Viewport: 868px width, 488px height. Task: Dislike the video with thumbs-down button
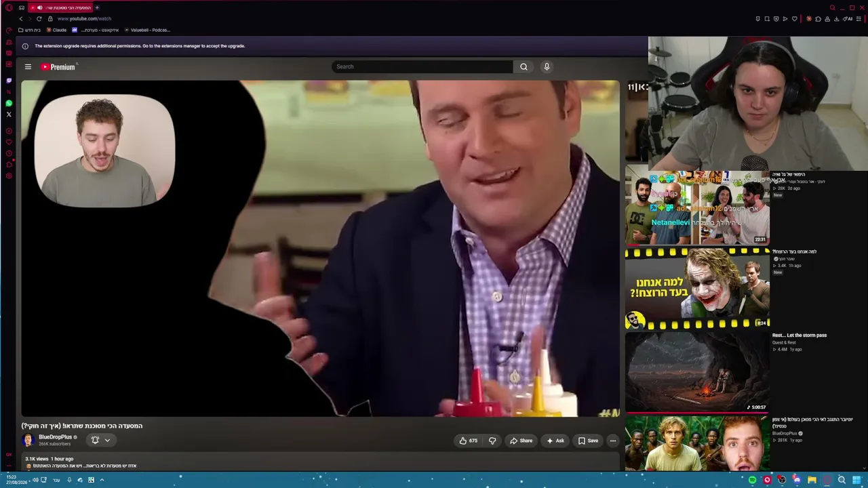pos(492,441)
